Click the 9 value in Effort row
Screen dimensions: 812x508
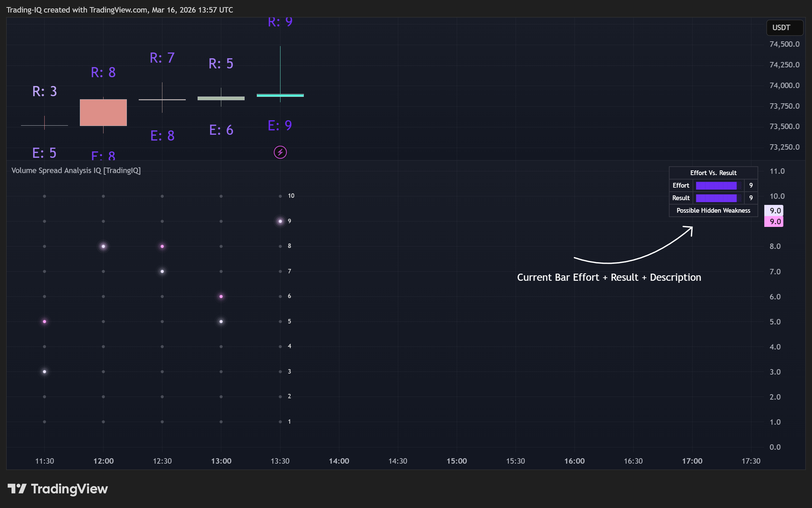click(751, 185)
